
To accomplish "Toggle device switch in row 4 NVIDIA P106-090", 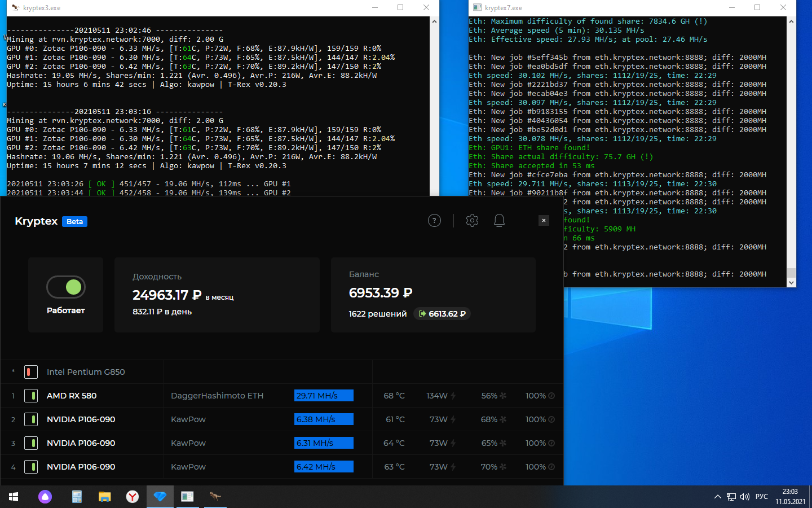I will tap(31, 467).
